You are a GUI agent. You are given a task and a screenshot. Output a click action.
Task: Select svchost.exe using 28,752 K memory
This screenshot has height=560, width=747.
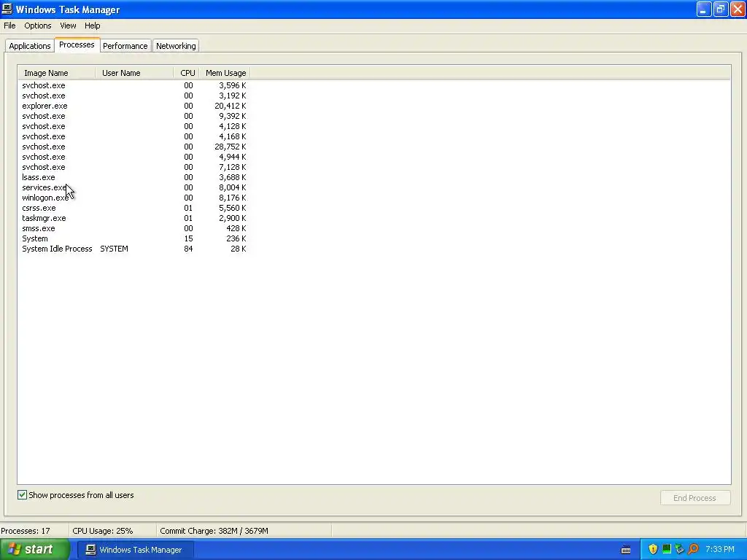pos(134,147)
